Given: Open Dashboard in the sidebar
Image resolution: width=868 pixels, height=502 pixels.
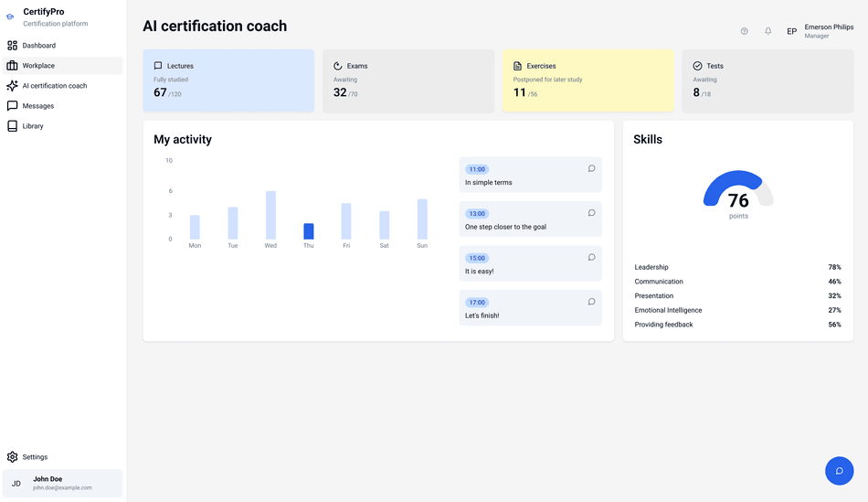Looking at the screenshot, I should [x=38, y=46].
